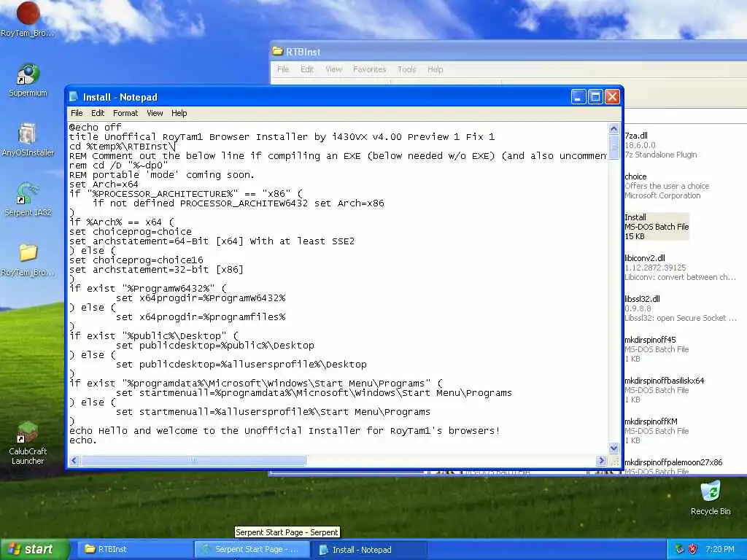This screenshot has width=747, height=560.
Task: Click the RTBInst folder title bar icon
Action: [x=277, y=52]
